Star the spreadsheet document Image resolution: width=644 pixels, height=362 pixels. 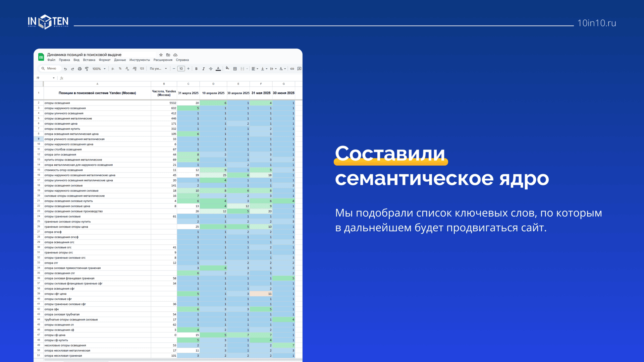coord(161,55)
